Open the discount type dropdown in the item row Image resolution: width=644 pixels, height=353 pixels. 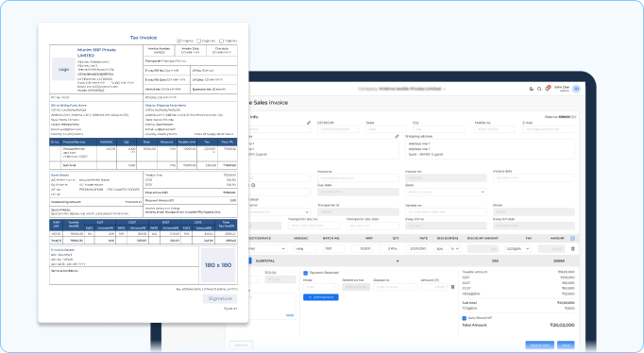pos(454,249)
